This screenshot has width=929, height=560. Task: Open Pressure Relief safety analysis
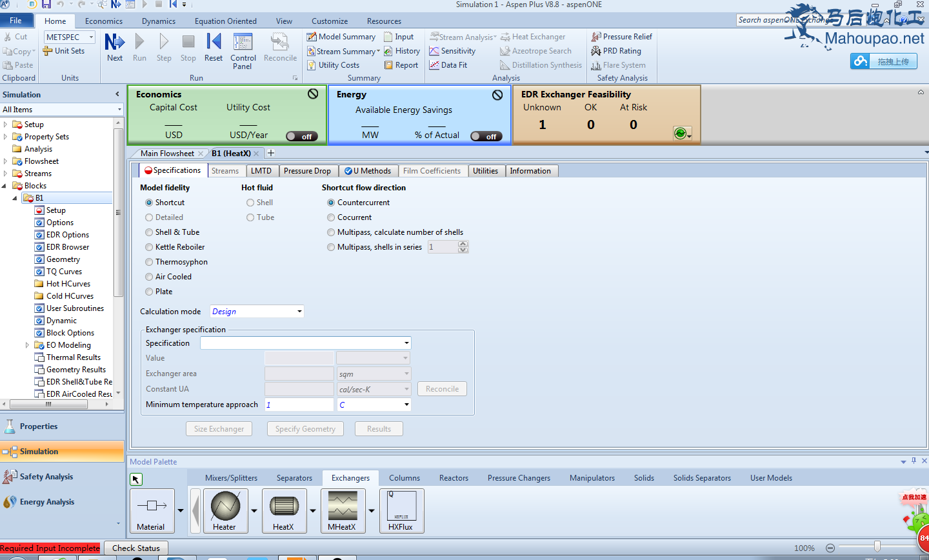point(621,37)
